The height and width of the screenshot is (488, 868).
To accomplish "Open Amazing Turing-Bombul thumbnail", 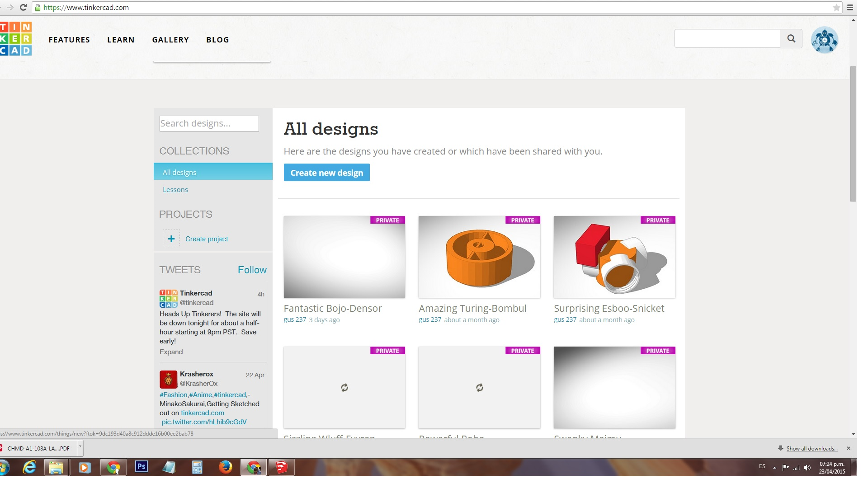I will (x=479, y=257).
